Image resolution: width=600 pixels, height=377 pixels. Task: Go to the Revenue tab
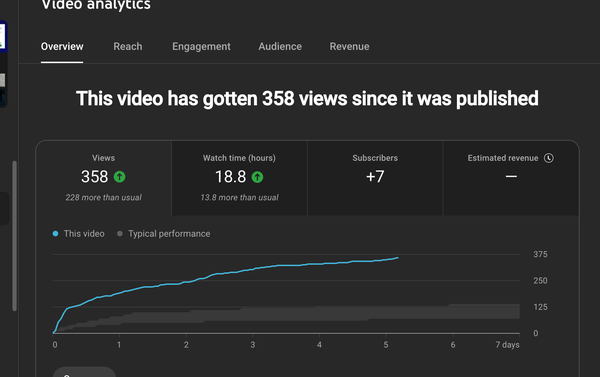349,46
